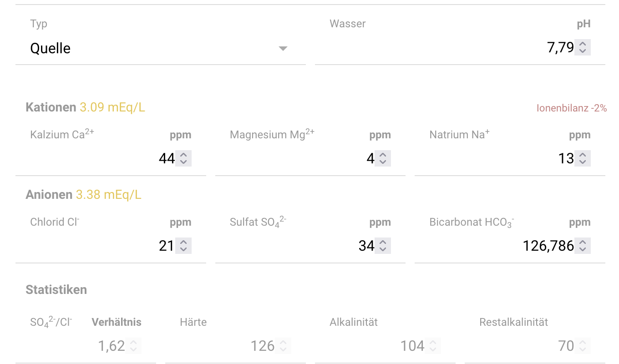The width and height of the screenshot is (619, 364).
Task: Open the Typ dropdown showing Quelle
Action: 159,48
